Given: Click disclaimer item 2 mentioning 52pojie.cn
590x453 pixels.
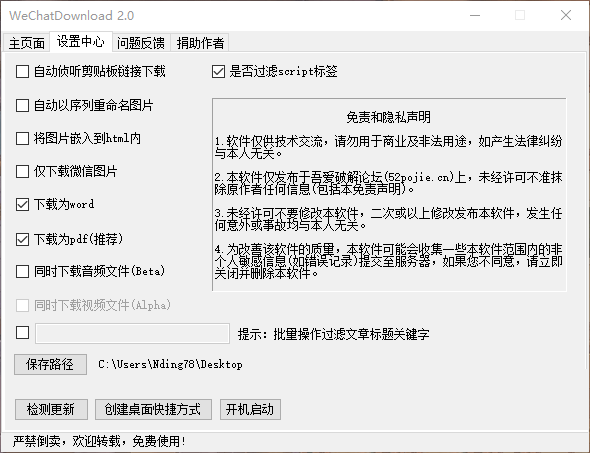Looking at the screenshot, I should coord(388,183).
